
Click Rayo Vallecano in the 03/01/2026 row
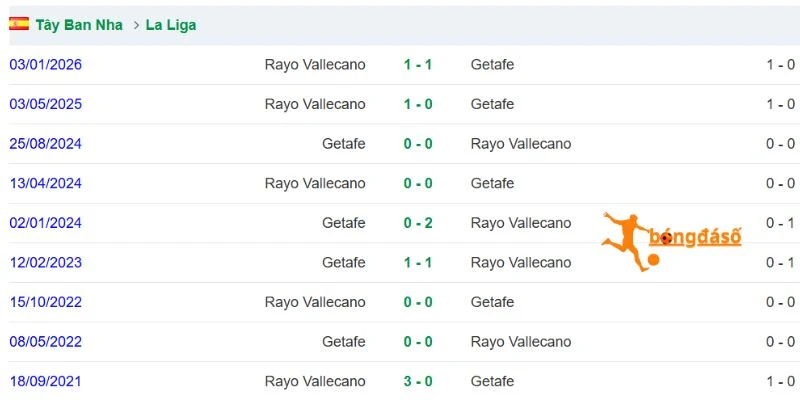[315, 65]
